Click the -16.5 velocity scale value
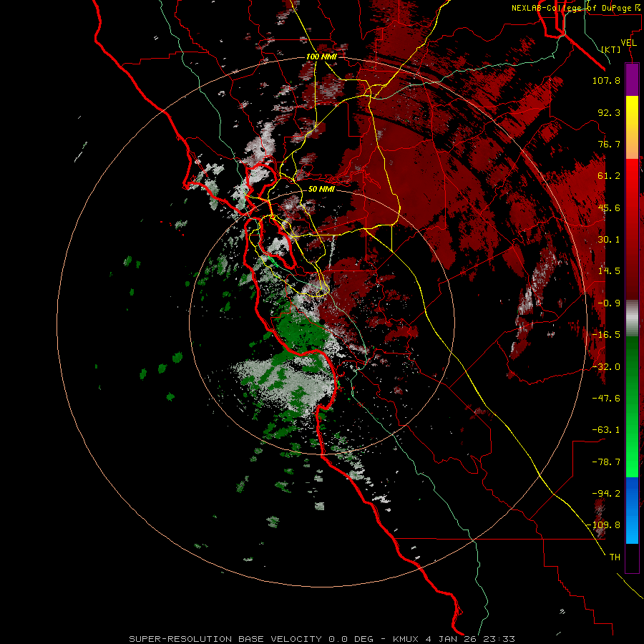Image resolution: width=644 pixels, height=644 pixels. click(x=606, y=335)
